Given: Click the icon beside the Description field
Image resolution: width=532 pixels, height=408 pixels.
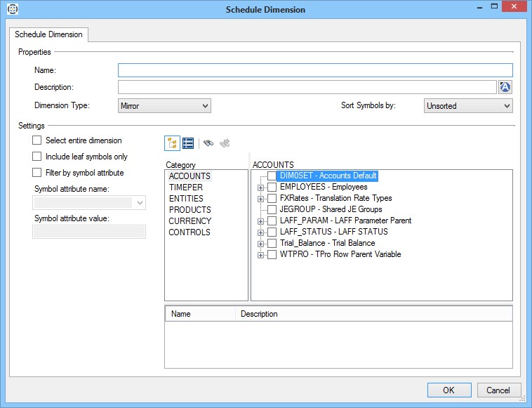Looking at the screenshot, I should click(505, 87).
